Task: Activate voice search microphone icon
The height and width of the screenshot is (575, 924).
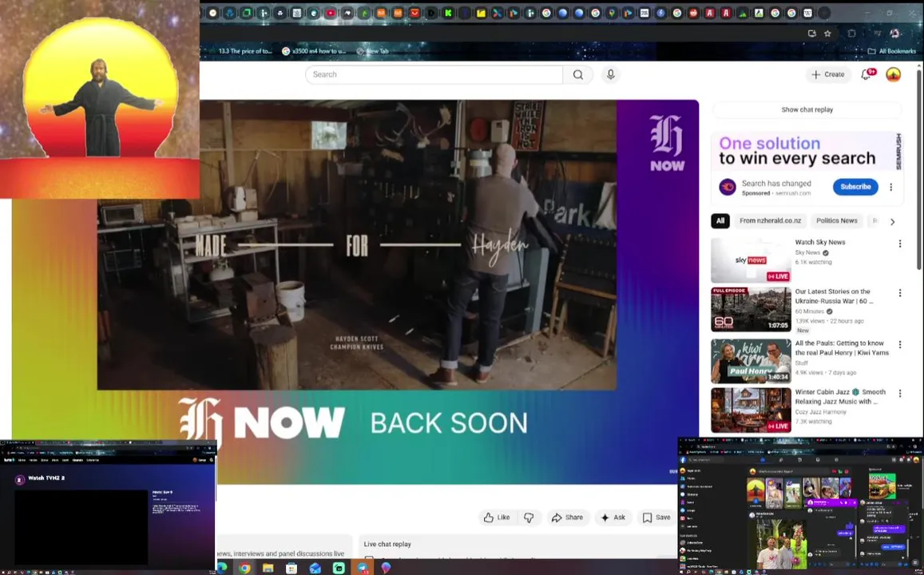Action: [x=610, y=75]
